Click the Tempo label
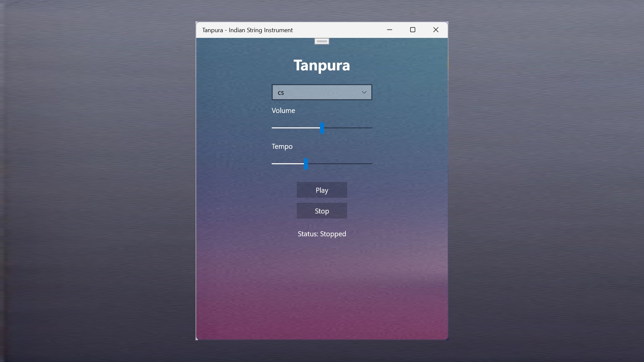Image resolution: width=644 pixels, height=362 pixels. [282, 146]
